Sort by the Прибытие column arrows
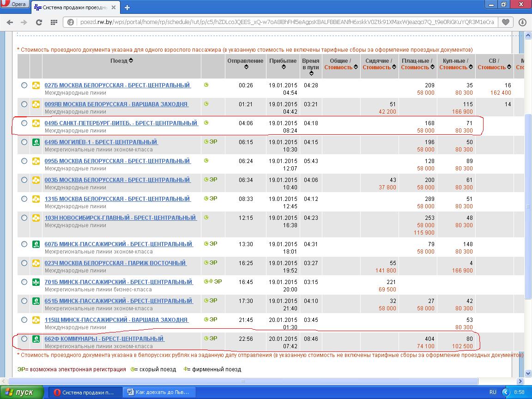 click(284, 67)
